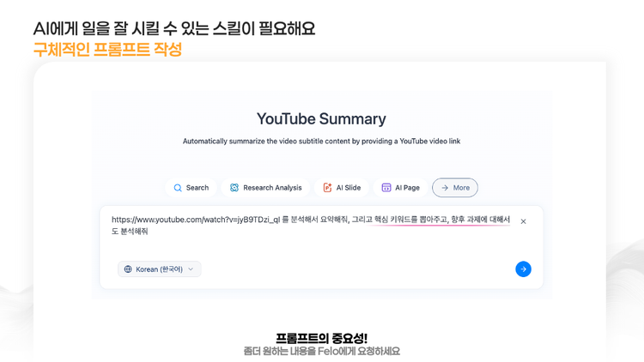Expand language list via chevron arrow
The height and width of the screenshot is (362, 644).
pyautogui.click(x=191, y=269)
